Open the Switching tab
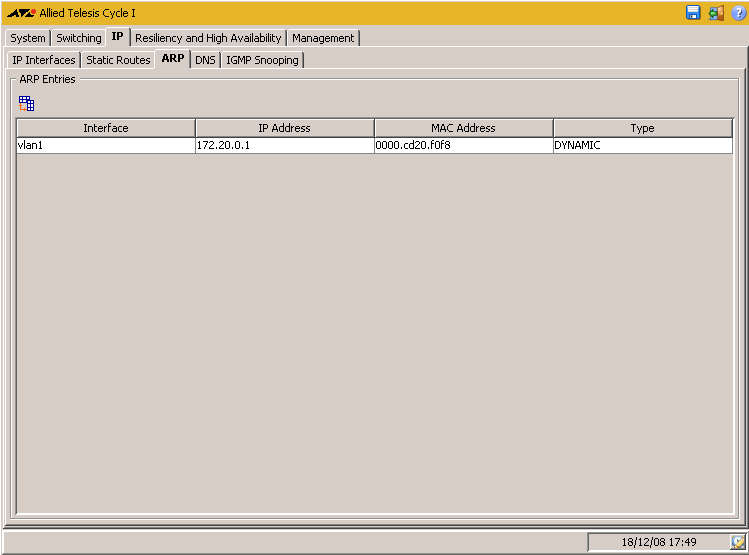 click(x=79, y=38)
